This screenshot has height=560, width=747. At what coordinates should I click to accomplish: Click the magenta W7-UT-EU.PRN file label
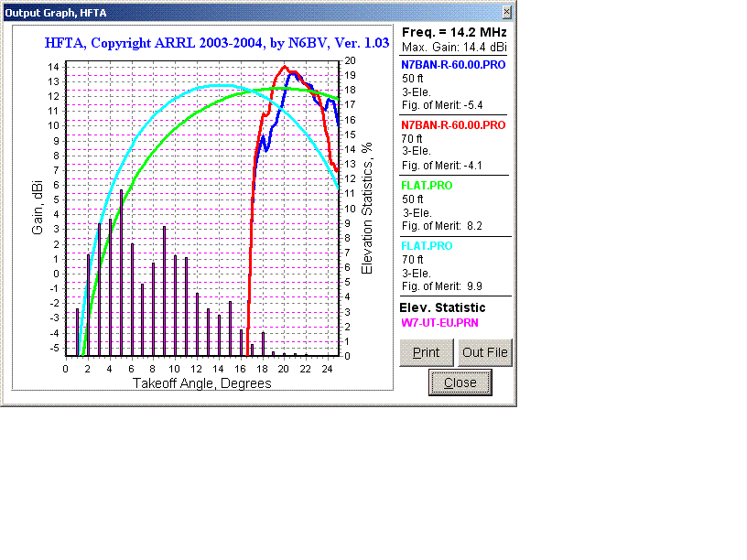(438, 323)
